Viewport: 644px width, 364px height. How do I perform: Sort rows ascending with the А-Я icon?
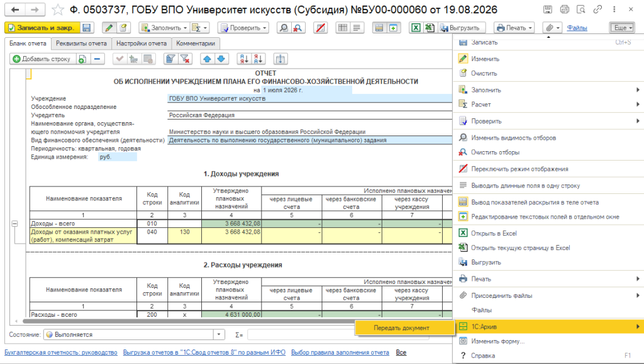[x=244, y=59]
